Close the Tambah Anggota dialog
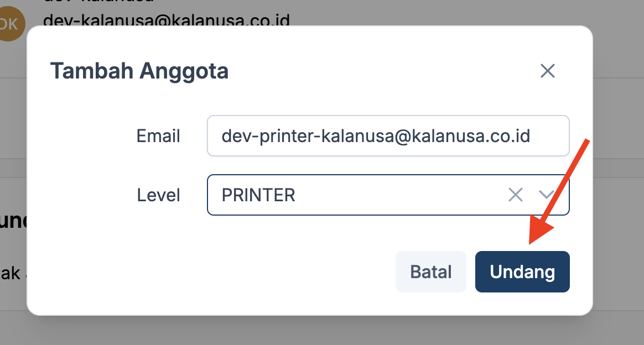 (x=547, y=71)
